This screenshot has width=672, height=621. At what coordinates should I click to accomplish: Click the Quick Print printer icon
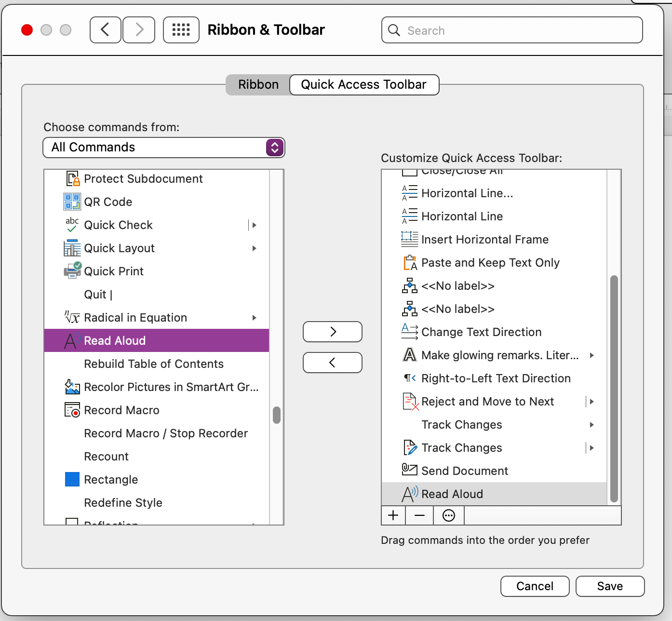point(72,271)
